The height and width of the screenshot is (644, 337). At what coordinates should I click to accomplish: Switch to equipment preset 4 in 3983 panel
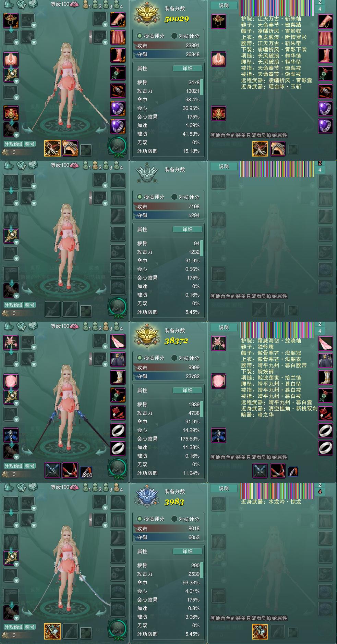point(119,488)
